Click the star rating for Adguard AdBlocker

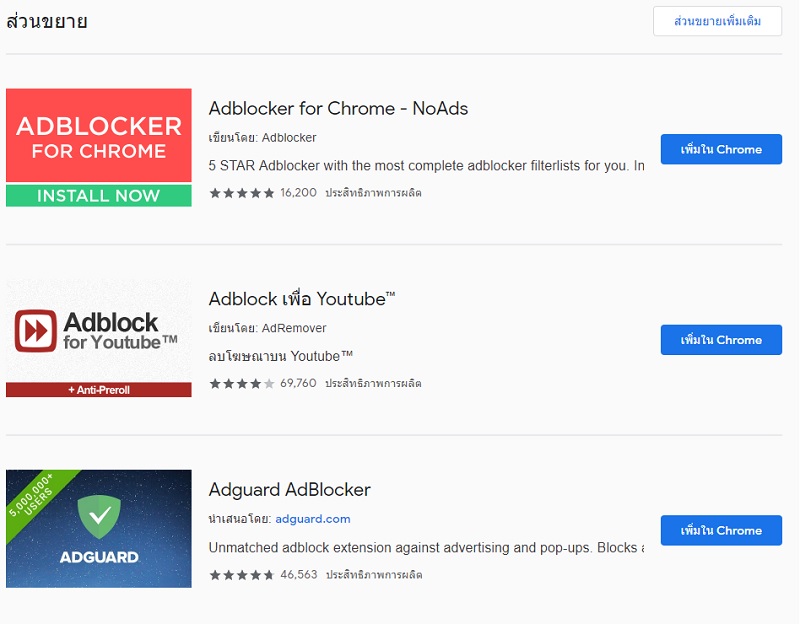241,575
